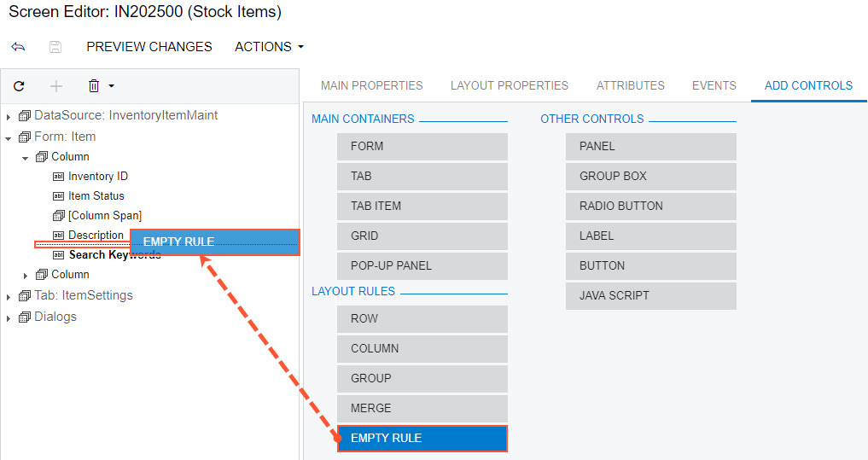Click the Group Box control button
868x460 pixels.
pos(650,176)
